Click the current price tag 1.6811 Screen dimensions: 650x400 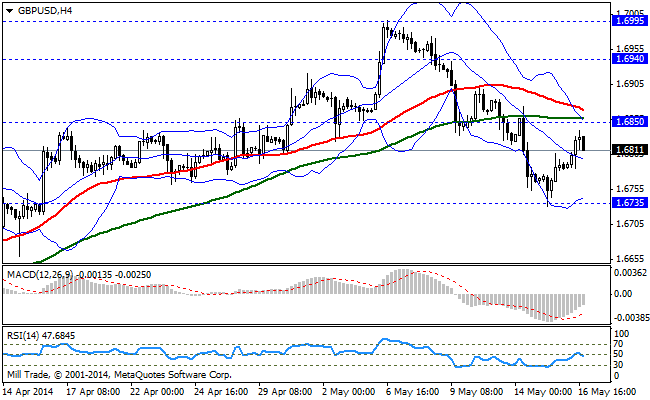[630, 150]
